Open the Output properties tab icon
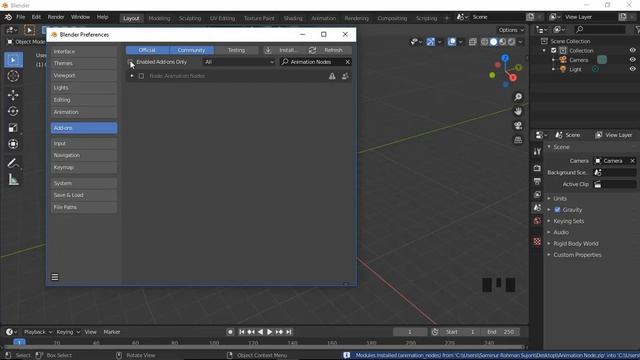The image size is (640, 360). point(537,181)
